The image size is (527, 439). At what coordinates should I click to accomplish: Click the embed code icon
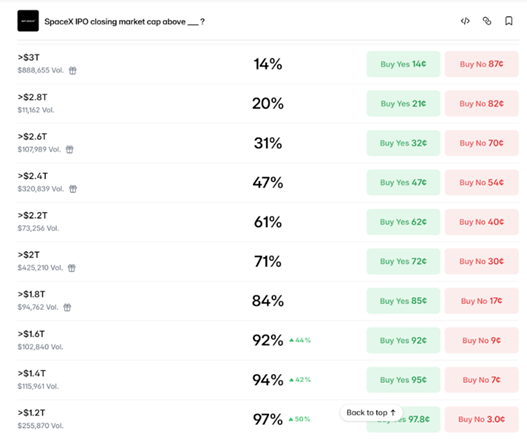(465, 21)
